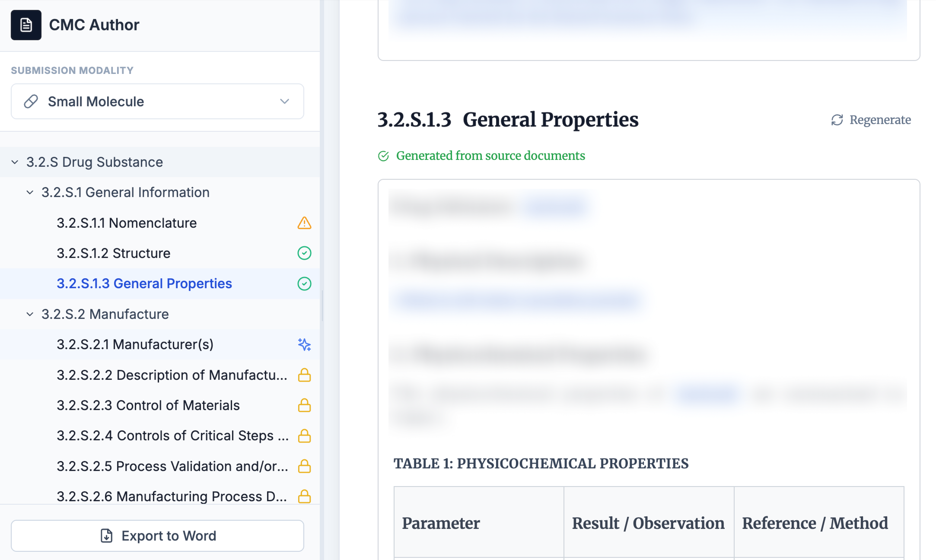936x560 pixels.
Task: Click the checkmark icon beside General Properties
Action: pos(305,283)
